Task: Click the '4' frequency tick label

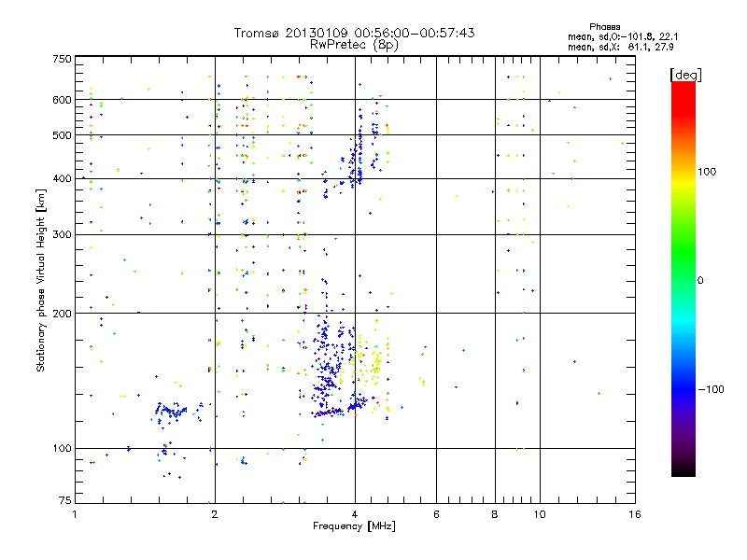Action: point(355,514)
